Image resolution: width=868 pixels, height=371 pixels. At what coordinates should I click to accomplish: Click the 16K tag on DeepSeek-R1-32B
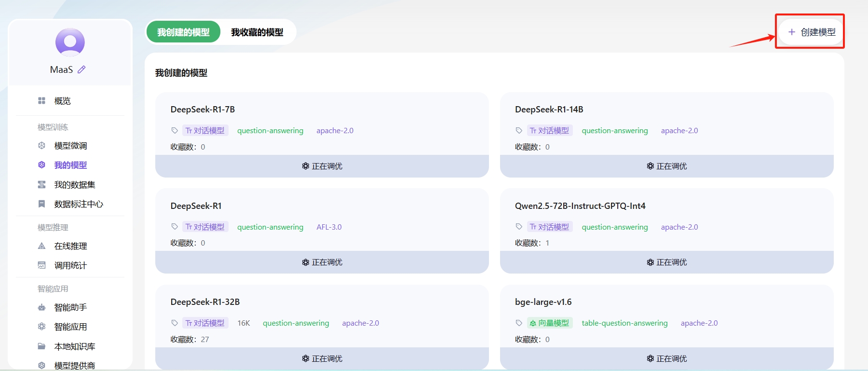[244, 323]
